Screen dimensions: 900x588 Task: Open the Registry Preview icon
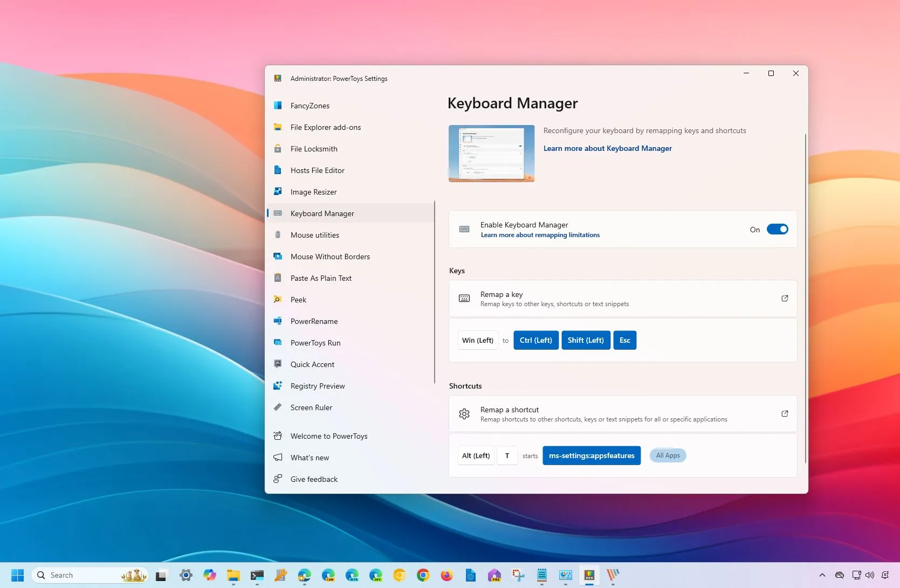[278, 385]
